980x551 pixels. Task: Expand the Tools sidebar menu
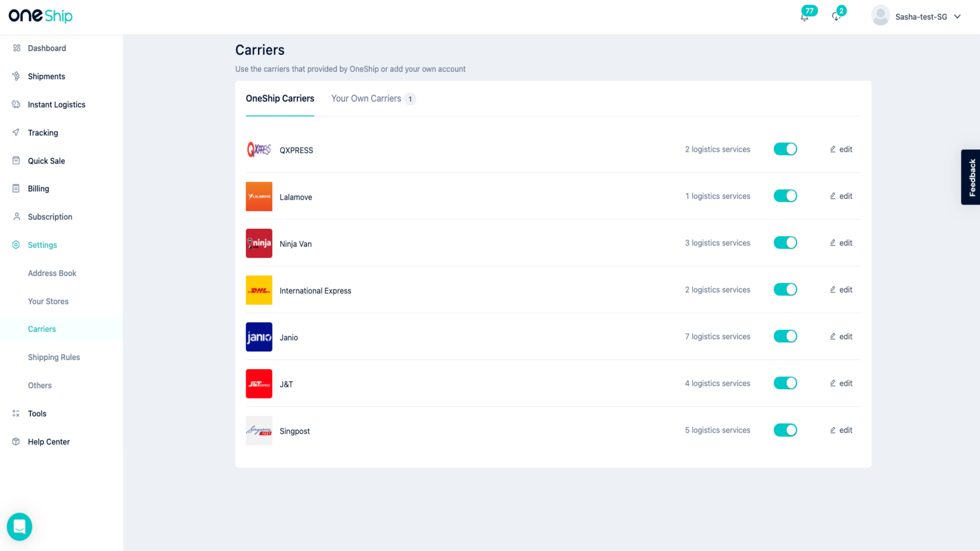coord(37,413)
